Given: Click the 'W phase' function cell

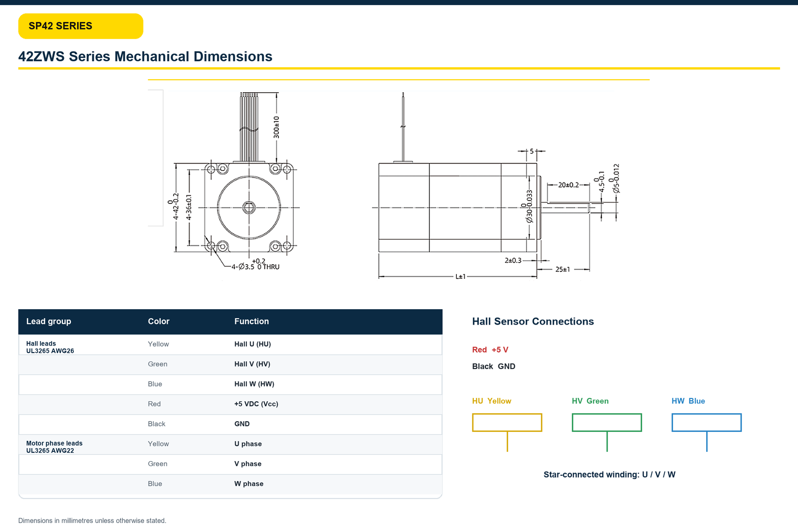Looking at the screenshot, I should pyautogui.click(x=249, y=484).
